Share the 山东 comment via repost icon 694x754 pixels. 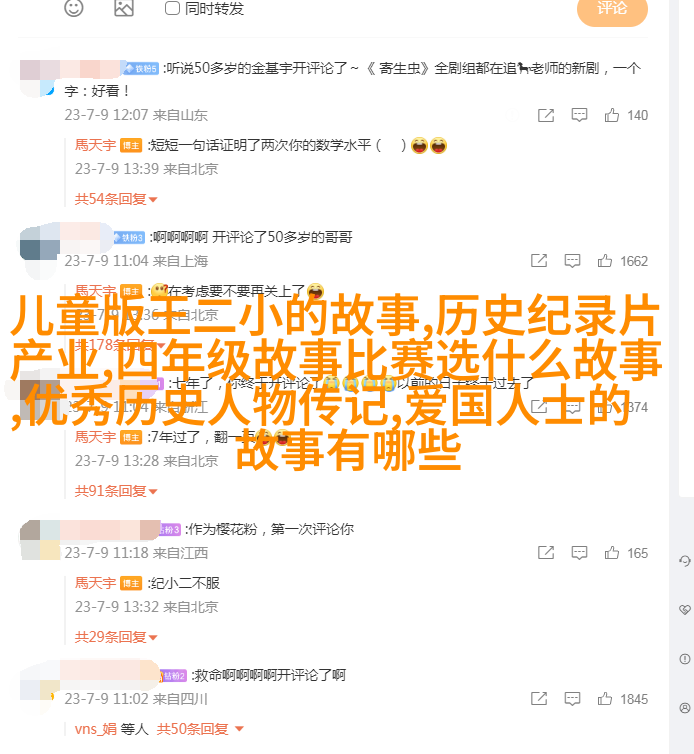[x=546, y=115]
